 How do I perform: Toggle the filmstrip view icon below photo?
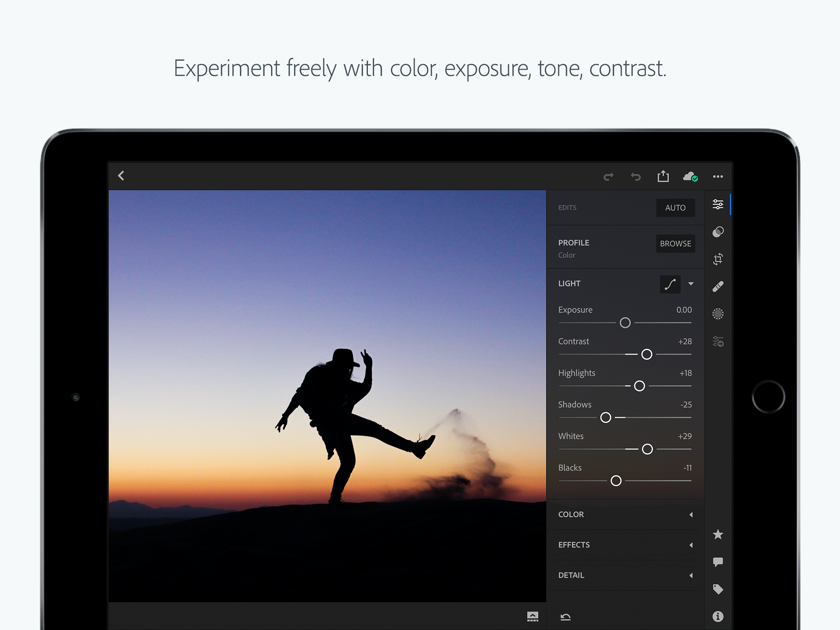click(x=532, y=616)
